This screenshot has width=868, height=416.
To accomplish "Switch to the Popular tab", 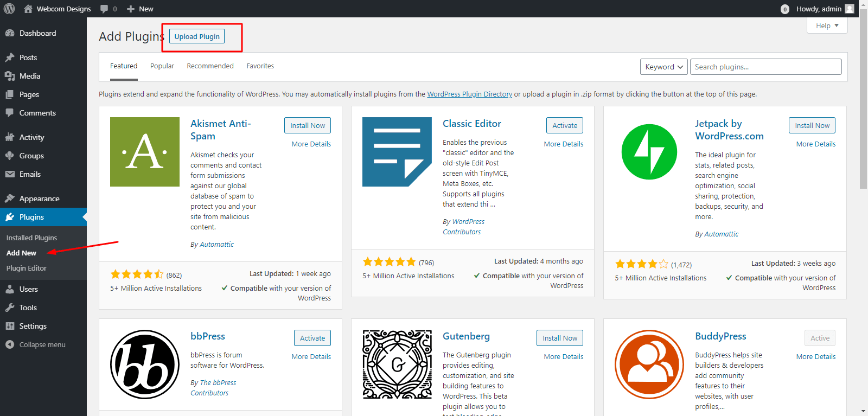I will point(162,66).
